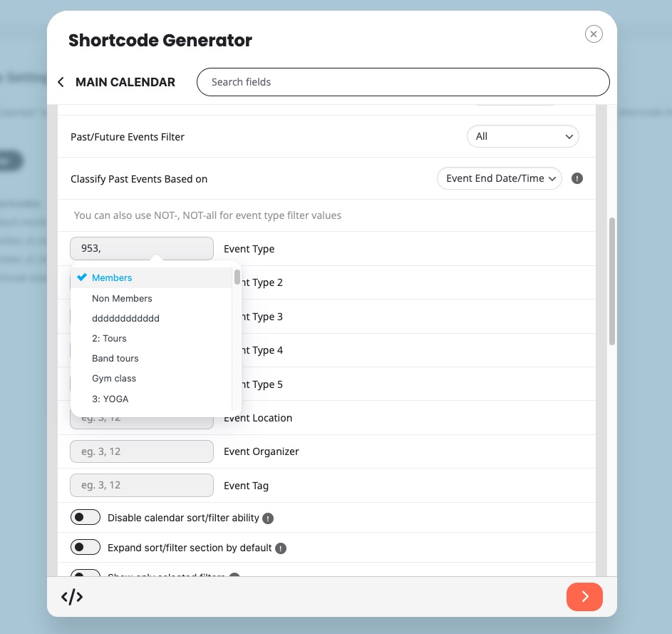Close the Shortcode Generator dialog

click(593, 34)
